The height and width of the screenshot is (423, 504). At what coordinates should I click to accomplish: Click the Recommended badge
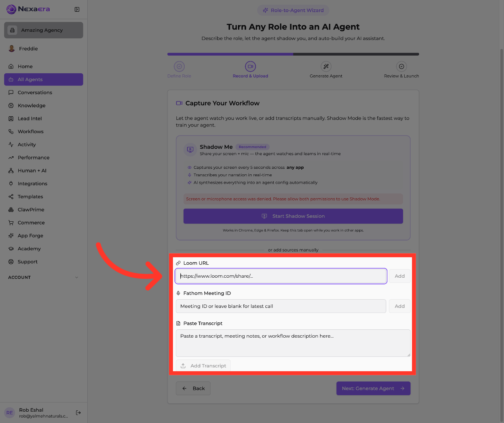click(x=252, y=147)
